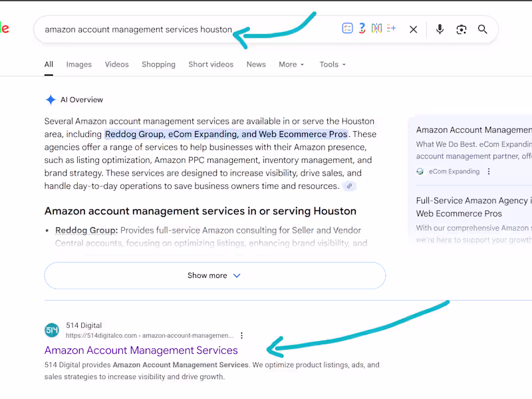Expand the More dropdown
This screenshot has width=532, height=399.
tap(291, 65)
